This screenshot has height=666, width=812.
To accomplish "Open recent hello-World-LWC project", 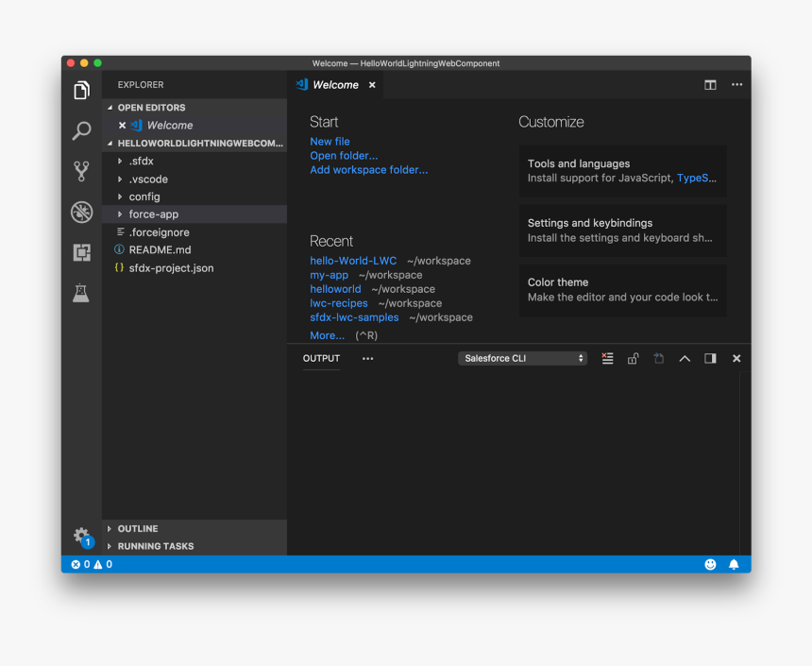I will coord(353,261).
